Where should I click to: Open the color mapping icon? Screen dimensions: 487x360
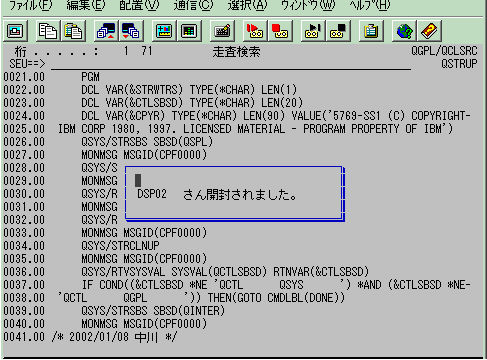coord(189,31)
